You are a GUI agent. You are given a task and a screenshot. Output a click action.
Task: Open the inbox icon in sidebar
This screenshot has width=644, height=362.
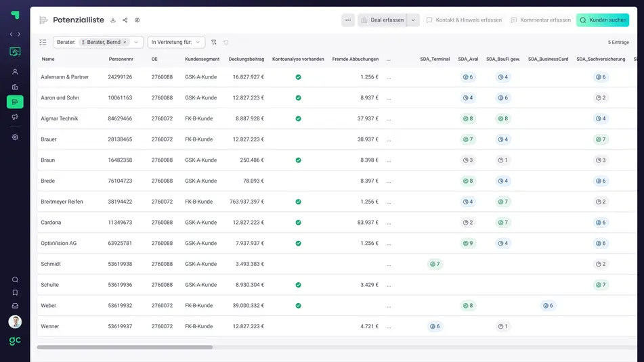click(15, 306)
